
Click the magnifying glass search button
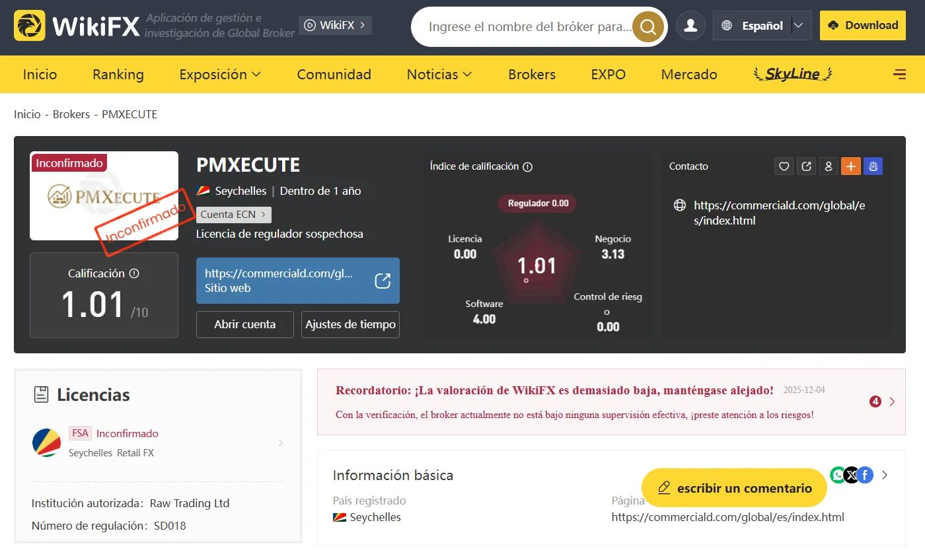(x=648, y=26)
